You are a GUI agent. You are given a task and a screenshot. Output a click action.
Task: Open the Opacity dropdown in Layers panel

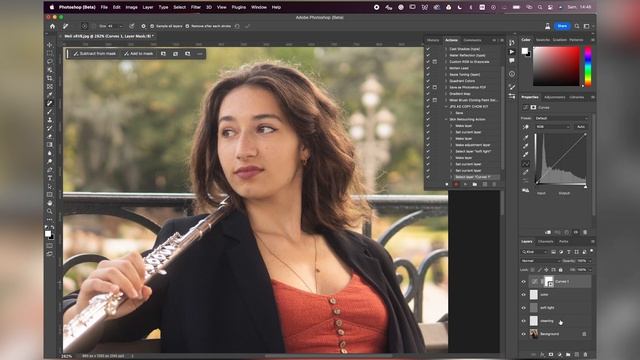[x=589, y=261]
